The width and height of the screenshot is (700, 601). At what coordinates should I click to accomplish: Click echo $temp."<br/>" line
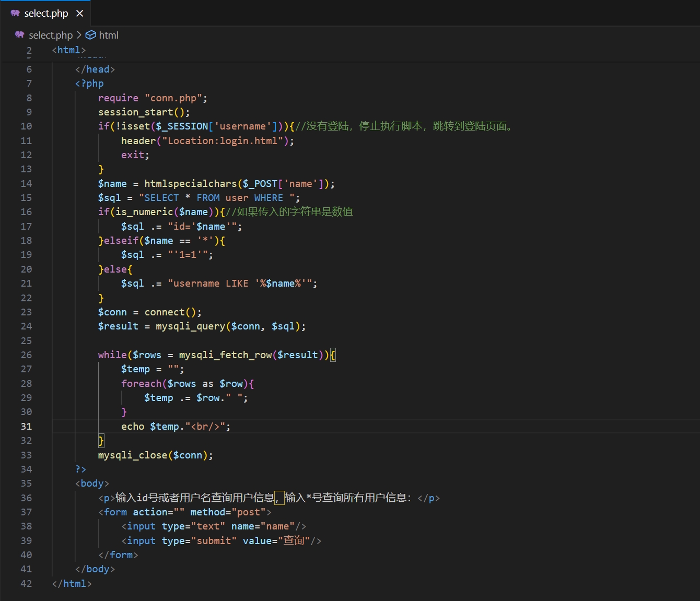176,427
